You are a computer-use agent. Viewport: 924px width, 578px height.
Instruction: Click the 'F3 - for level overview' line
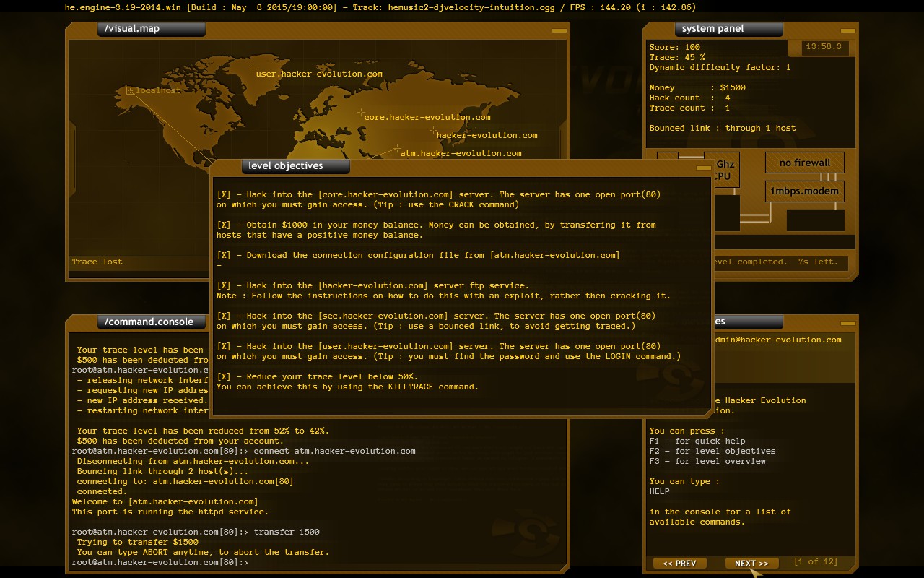pos(707,462)
